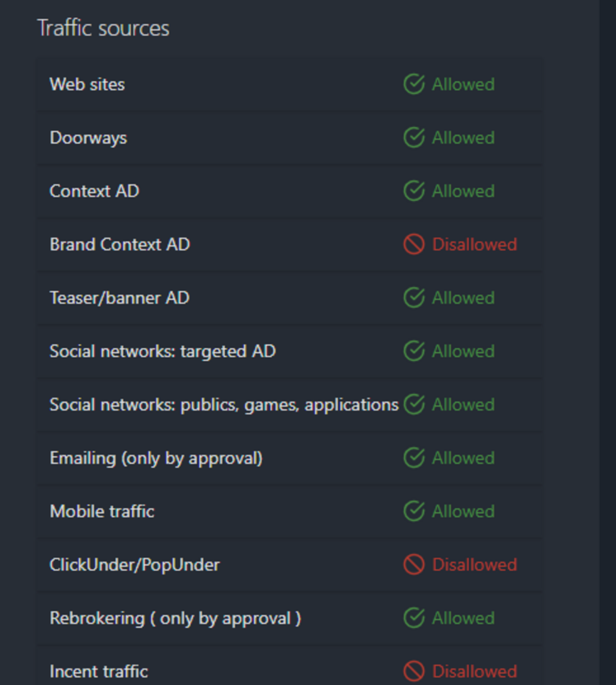Viewport: 616px width, 685px height.
Task: Select the Web sites row label
Action: tap(87, 84)
